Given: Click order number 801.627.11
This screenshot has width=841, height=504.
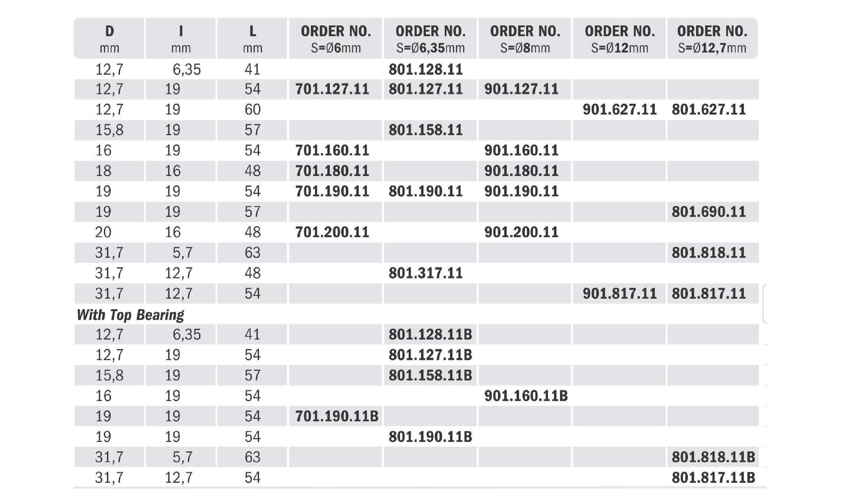Looking at the screenshot, I should (708, 110).
